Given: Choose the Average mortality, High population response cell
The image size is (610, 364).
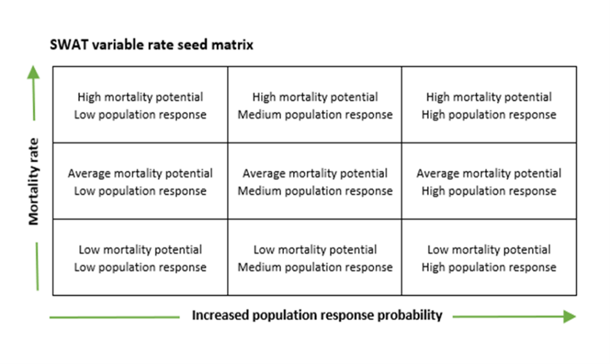Looking at the screenshot, I should [x=489, y=182].
